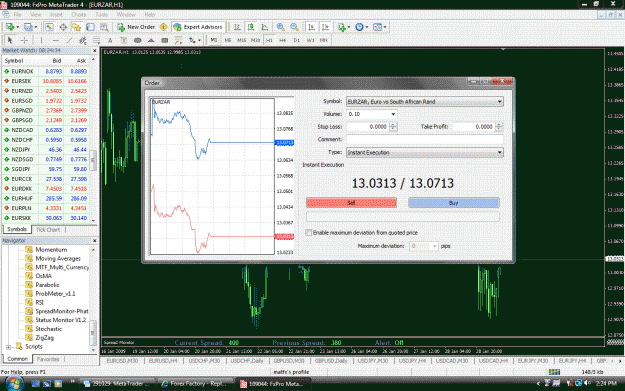The image size is (625, 391).
Task: Select EURNOK row in Market Watch
Action: [46, 71]
